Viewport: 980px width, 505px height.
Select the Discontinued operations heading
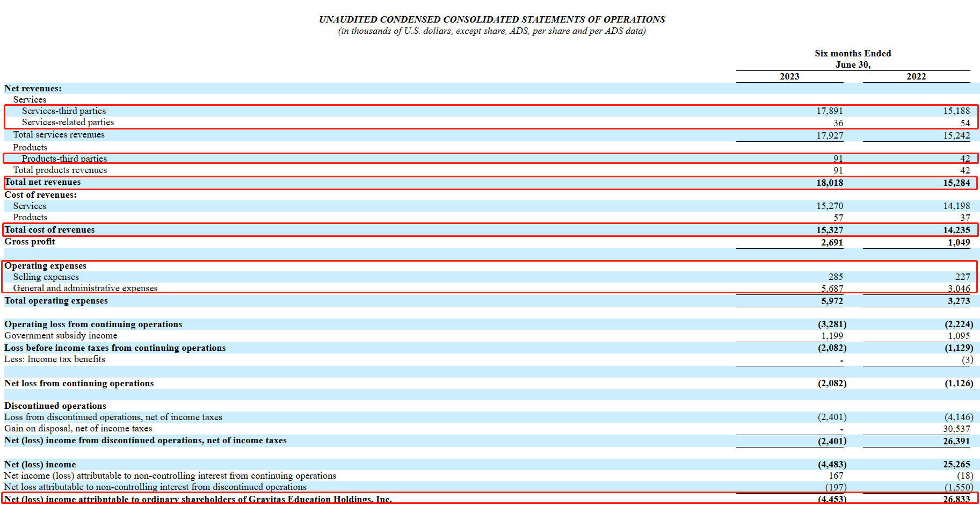pos(55,406)
